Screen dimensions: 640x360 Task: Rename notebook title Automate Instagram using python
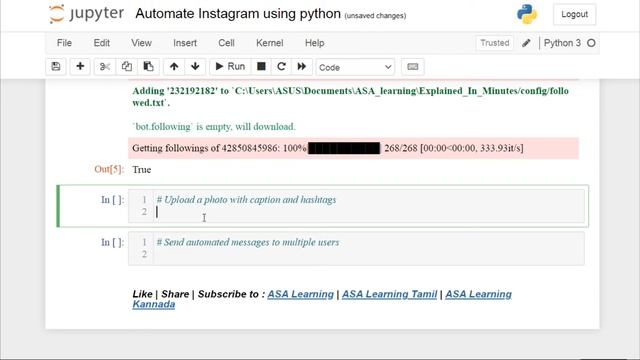pyautogui.click(x=238, y=13)
